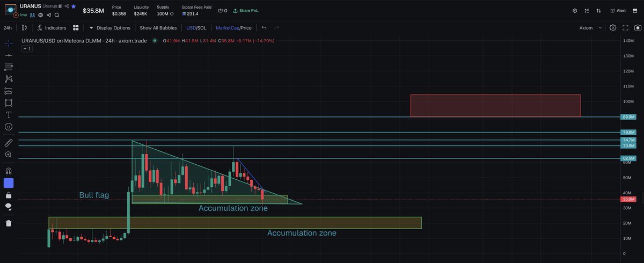The width and height of the screenshot is (644, 263).
Task: Click the blue highlighted drawing mode button
Action: click(x=9, y=183)
